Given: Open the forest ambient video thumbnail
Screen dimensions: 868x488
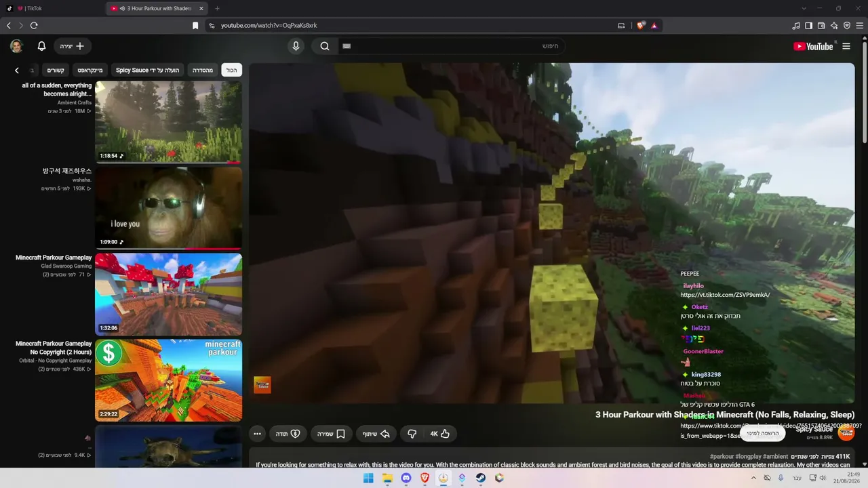Looking at the screenshot, I should coord(168,122).
